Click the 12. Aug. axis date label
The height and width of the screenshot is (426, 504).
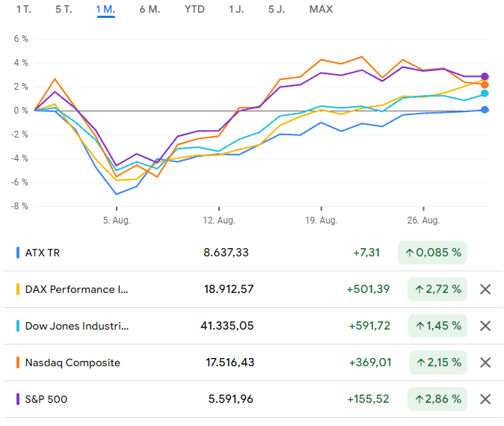tap(219, 220)
